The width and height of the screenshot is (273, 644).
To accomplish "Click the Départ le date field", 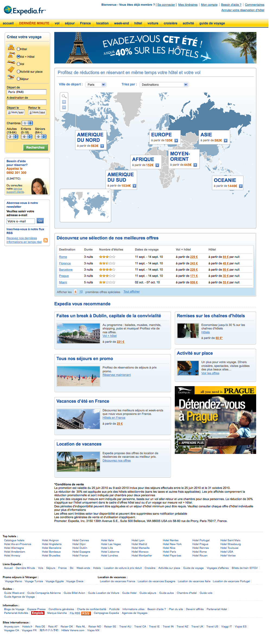I will click(x=16, y=112).
